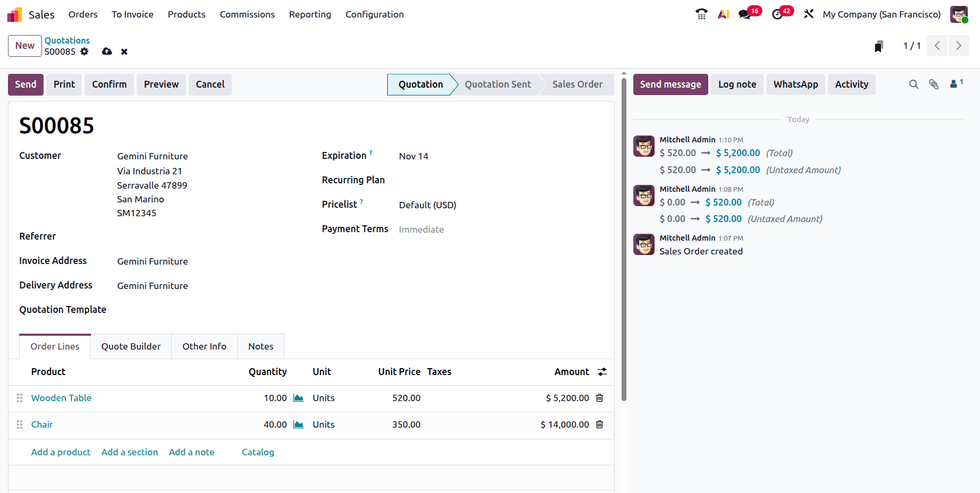This screenshot has width=980, height=493.
Task: Open conversations showing 16 unread messages
Action: (746, 14)
